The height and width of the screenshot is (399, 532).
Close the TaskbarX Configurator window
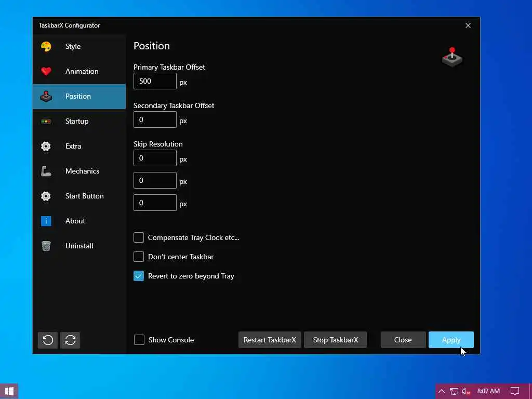coord(468,25)
